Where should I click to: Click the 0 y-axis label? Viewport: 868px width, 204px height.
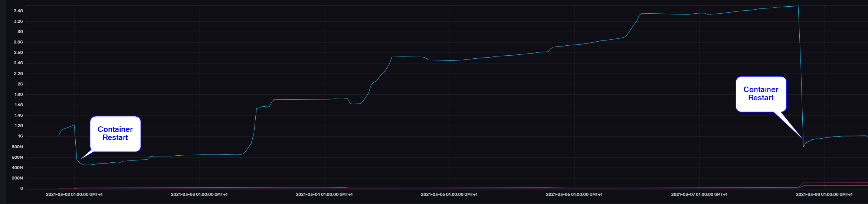pyautogui.click(x=22, y=188)
